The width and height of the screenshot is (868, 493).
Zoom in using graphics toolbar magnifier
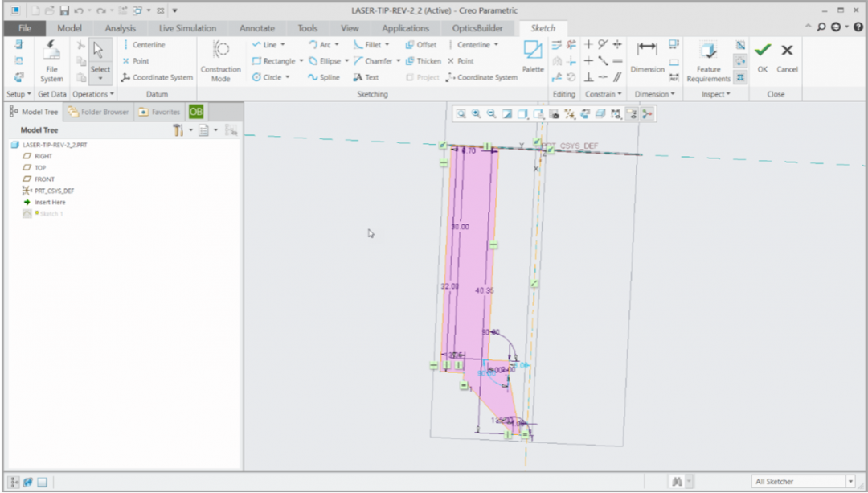[477, 114]
